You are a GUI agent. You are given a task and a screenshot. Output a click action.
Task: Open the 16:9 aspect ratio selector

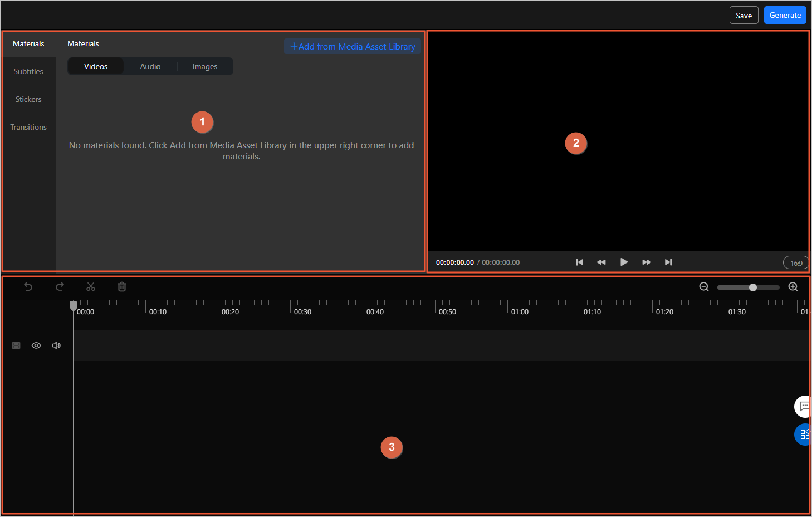[x=796, y=263]
